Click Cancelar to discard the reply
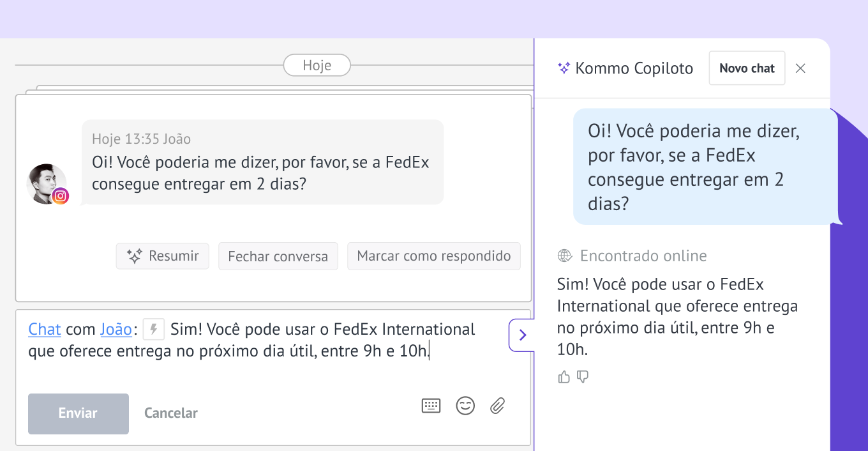868x451 pixels. (x=171, y=413)
